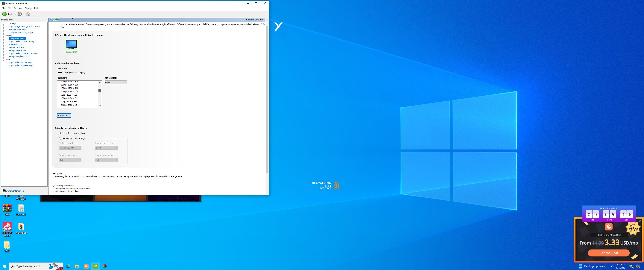Collapse the 3D Settings tree node
This screenshot has height=270, width=644.
pos(4,24)
